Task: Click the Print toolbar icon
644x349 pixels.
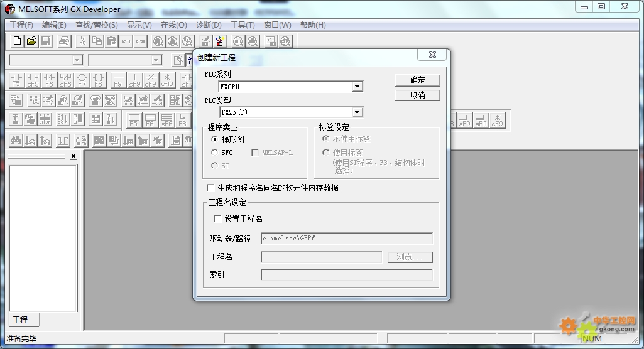Action: [x=64, y=41]
